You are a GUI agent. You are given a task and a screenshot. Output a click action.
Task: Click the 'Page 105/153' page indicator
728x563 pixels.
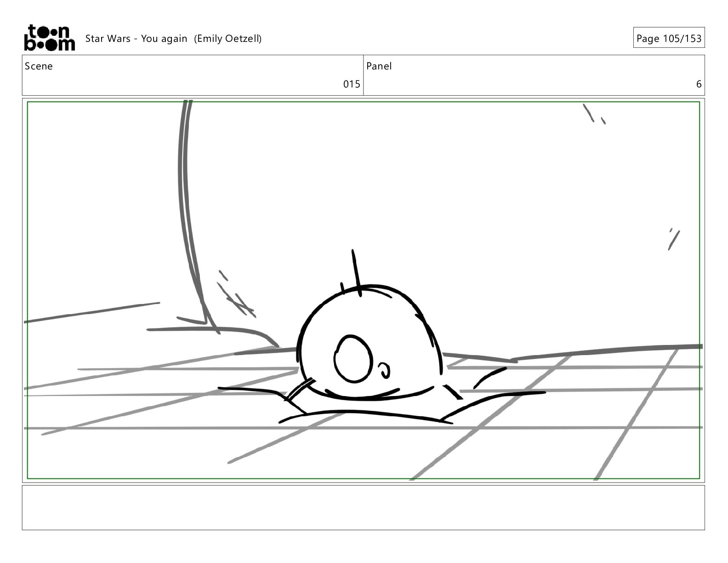669,38
